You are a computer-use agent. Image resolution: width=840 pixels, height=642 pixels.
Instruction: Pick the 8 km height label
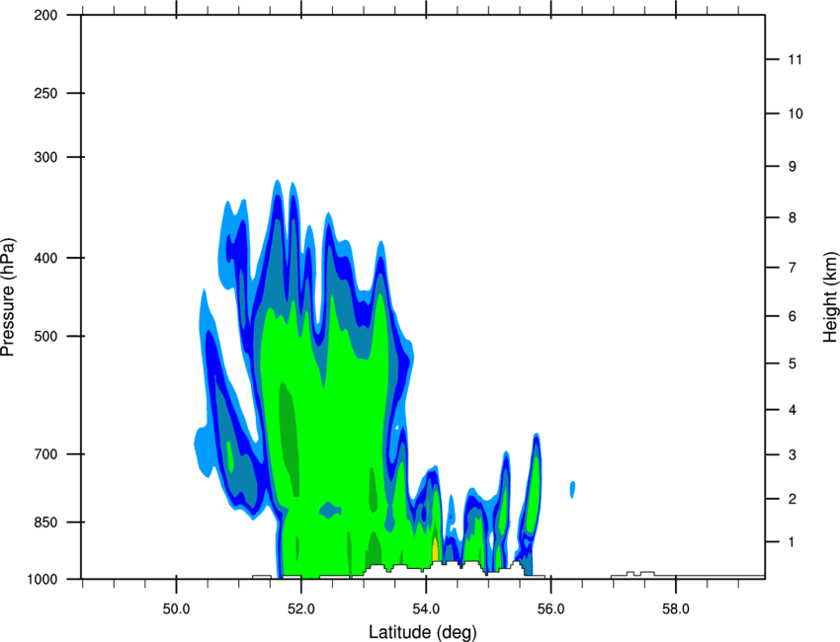793,218
